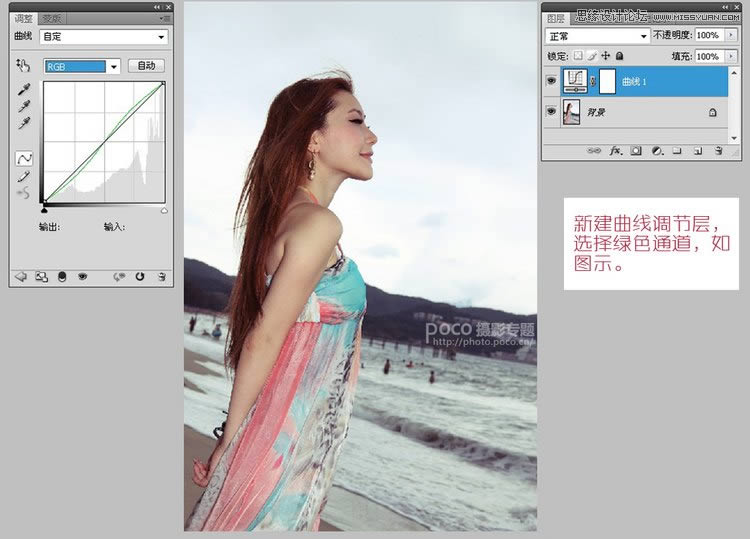This screenshot has width=750, height=539.
Task: Pick the black point eyedropper in Curves
Action: click(x=23, y=88)
